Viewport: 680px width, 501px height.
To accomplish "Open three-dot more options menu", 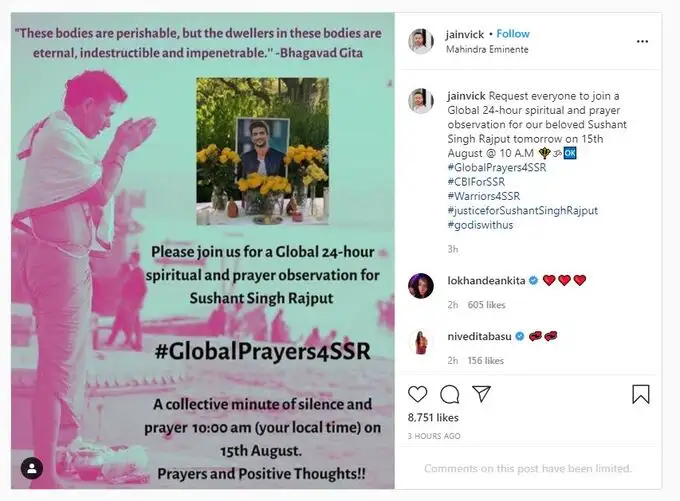I will coord(642,41).
